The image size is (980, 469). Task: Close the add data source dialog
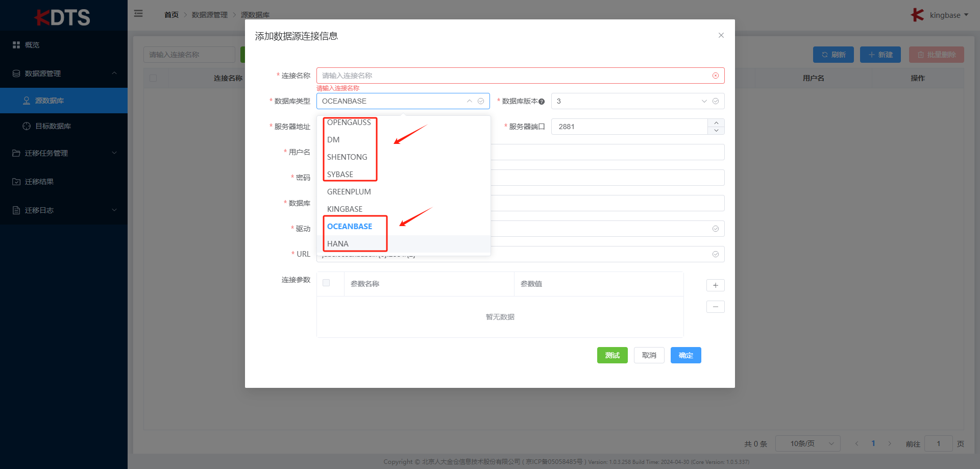click(721, 35)
